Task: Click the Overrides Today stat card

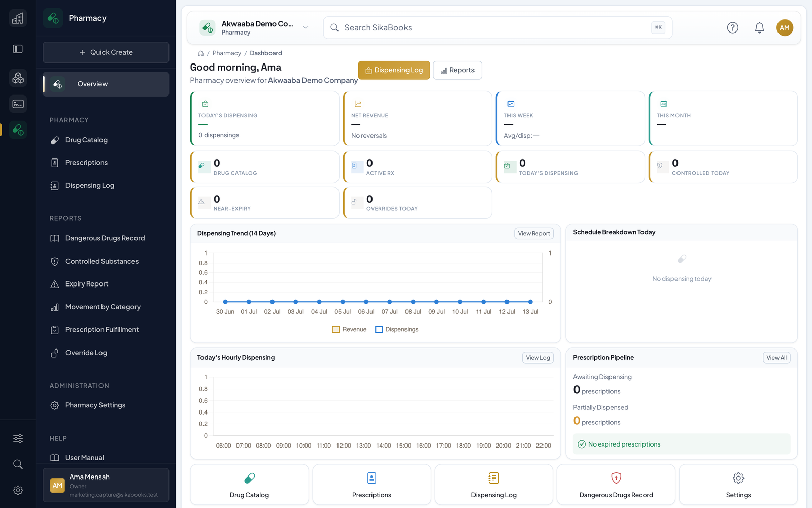Action: click(417, 203)
